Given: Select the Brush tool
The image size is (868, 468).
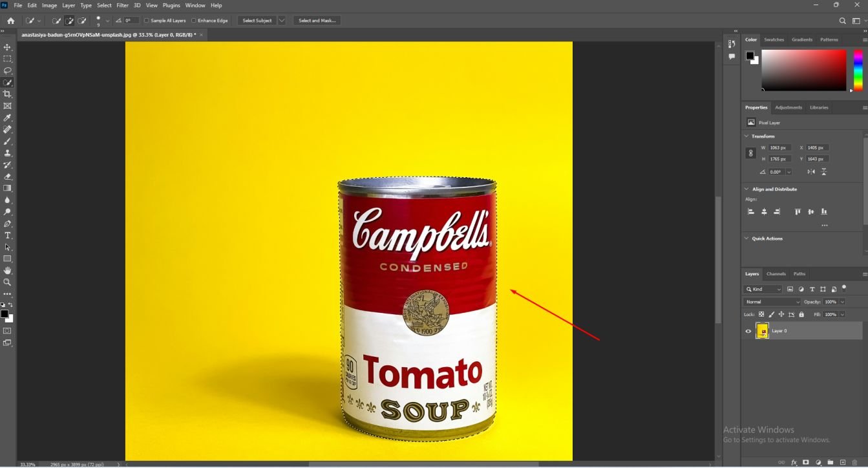Looking at the screenshot, I should pos(8,141).
